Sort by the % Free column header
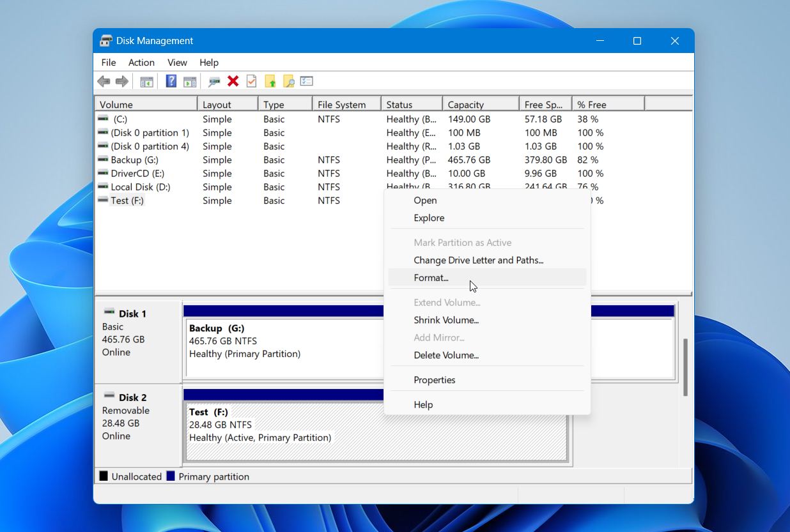Screen dimensions: 790x532 (x=608, y=104)
